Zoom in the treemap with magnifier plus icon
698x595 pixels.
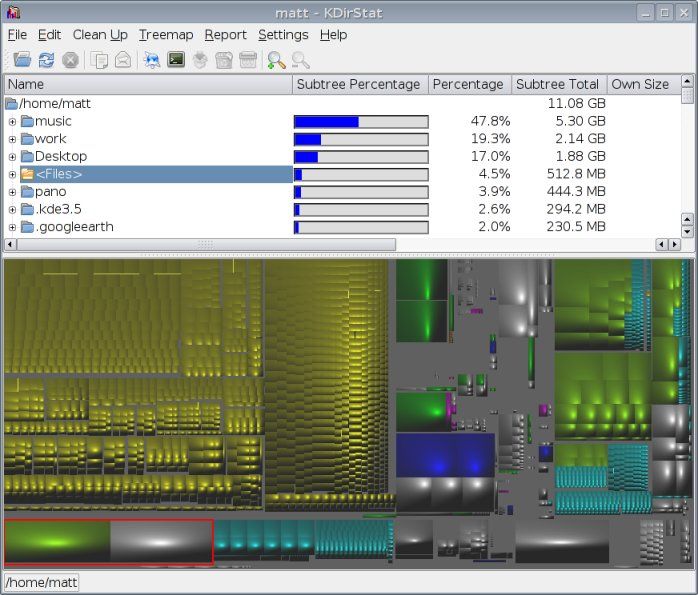click(x=276, y=60)
